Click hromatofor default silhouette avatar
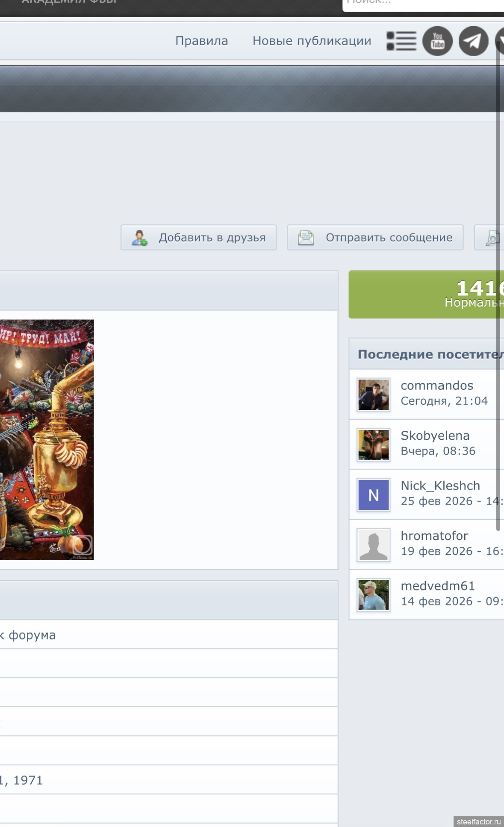The width and height of the screenshot is (504, 827). 374,545
